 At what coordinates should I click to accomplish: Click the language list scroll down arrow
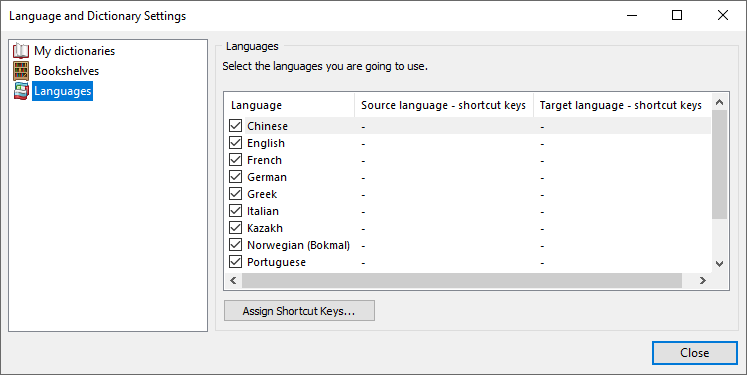719,264
